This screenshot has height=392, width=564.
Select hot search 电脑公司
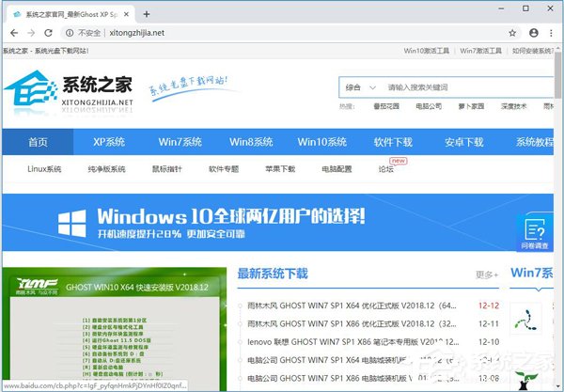pyautogui.click(x=429, y=106)
